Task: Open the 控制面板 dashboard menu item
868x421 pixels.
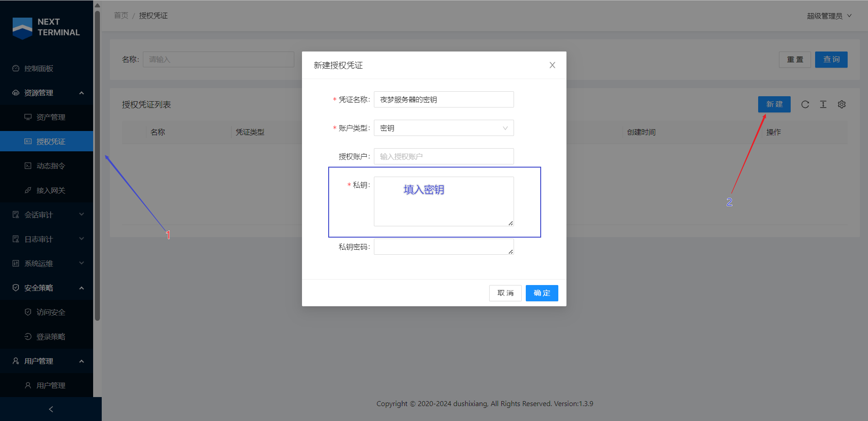Action: (39, 68)
